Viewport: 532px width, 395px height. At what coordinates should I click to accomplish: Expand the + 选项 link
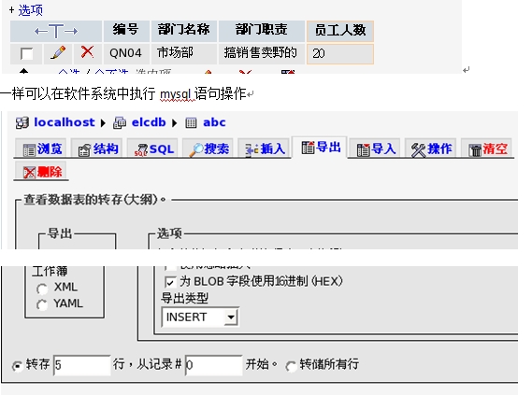coord(26,10)
